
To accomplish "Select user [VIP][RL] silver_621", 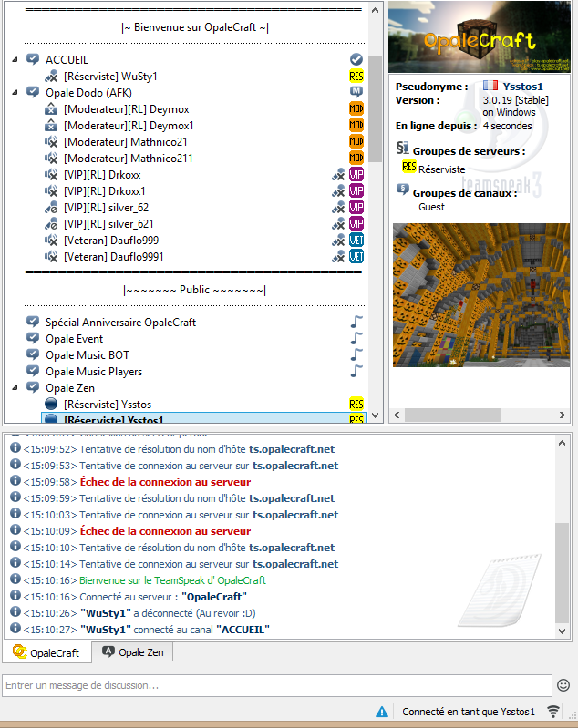I will click(x=108, y=224).
